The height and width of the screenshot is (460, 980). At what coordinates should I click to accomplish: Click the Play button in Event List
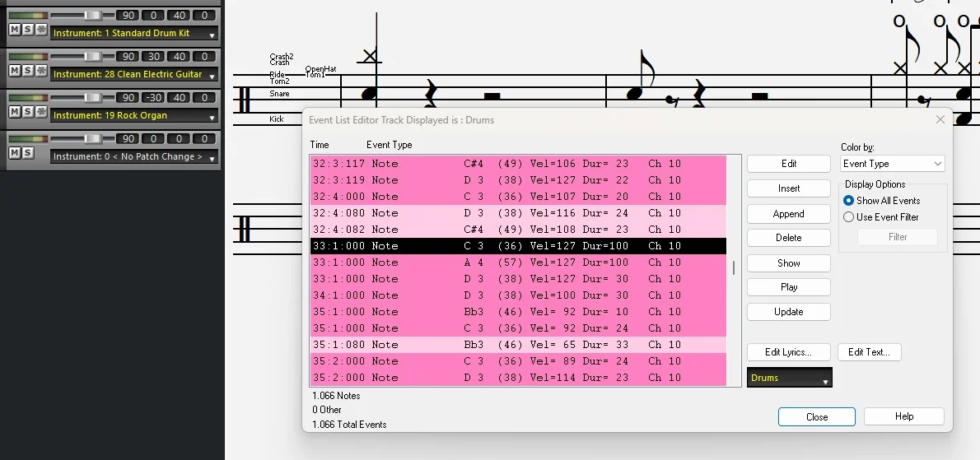tap(789, 287)
